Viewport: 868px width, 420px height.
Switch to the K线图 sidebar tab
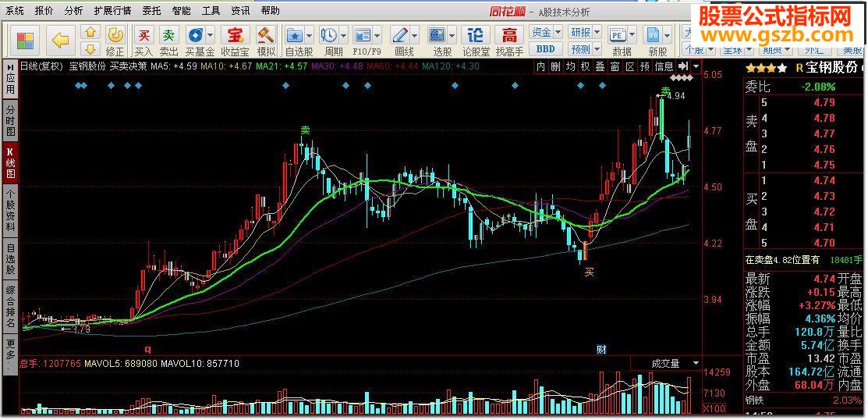[x=10, y=164]
